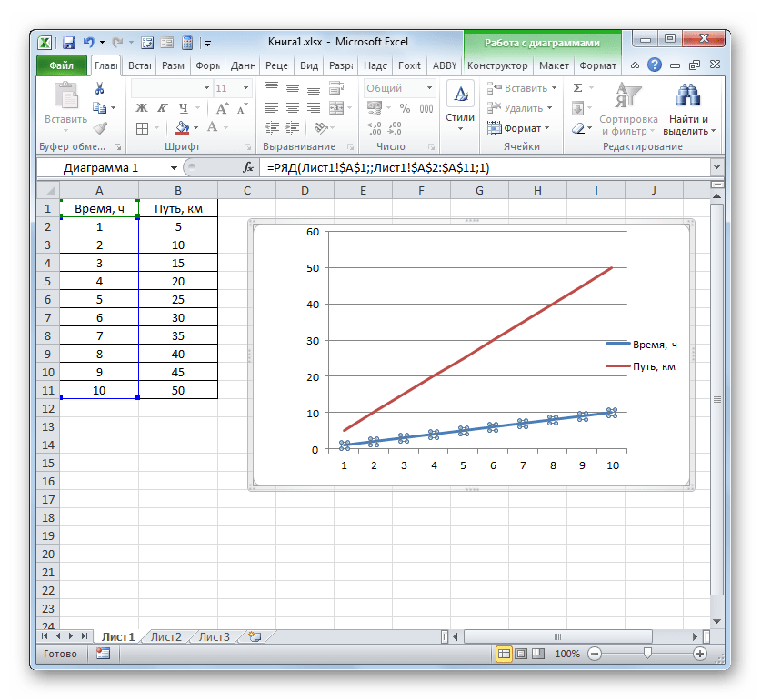This screenshot has width=761, height=700.
Task: Click the Clear eraser icon
Action: click(578, 128)
